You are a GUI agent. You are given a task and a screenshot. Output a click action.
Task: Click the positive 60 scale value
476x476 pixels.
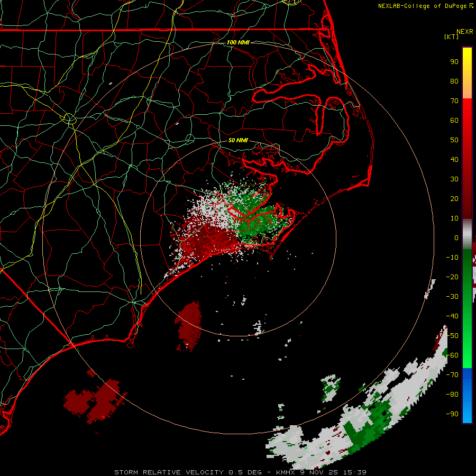tap(454, 121)
